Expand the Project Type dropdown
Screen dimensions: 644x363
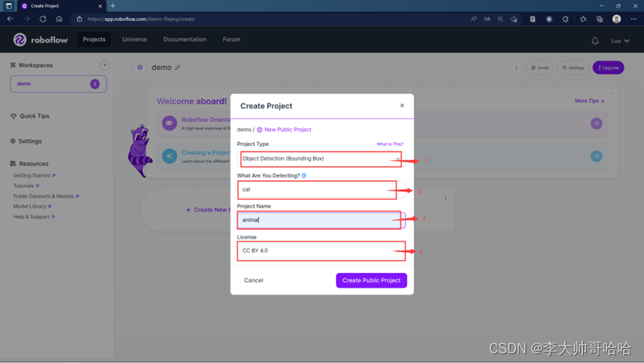point(321,159)
